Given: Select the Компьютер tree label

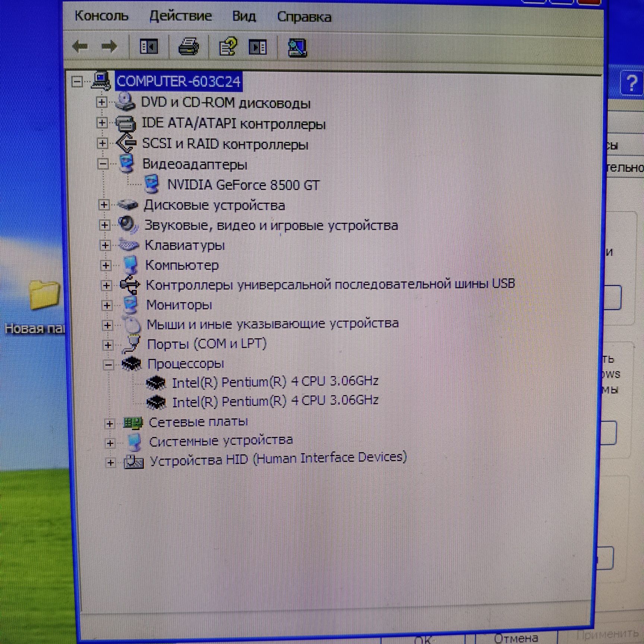Looking at the screenshot, I should [x=182, y=265].
